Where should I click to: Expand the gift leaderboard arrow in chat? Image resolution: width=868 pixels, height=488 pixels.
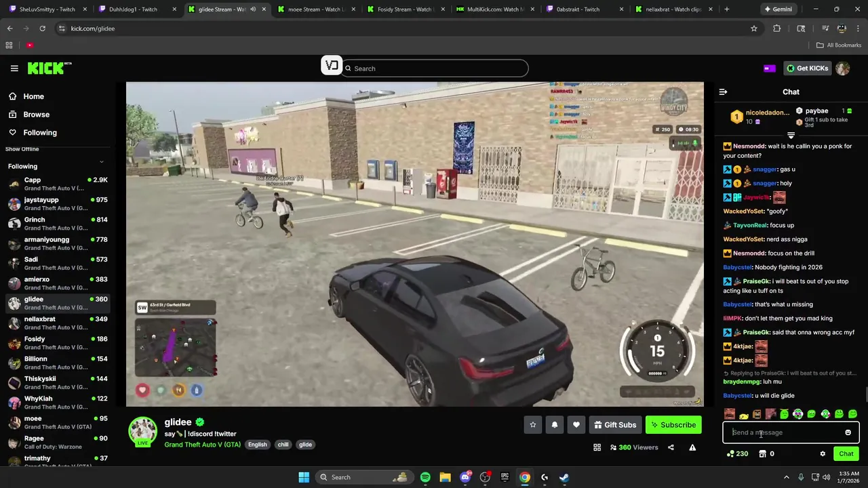(791, 136)
